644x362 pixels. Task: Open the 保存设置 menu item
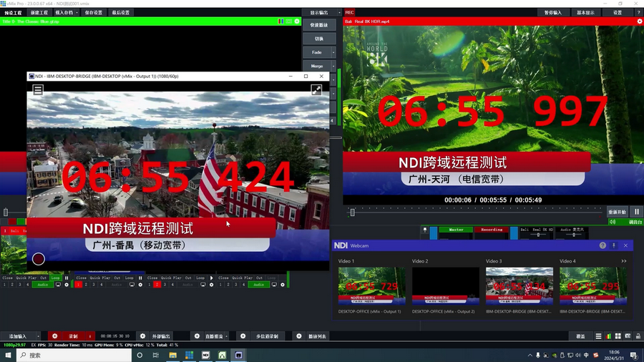[93, 12]
